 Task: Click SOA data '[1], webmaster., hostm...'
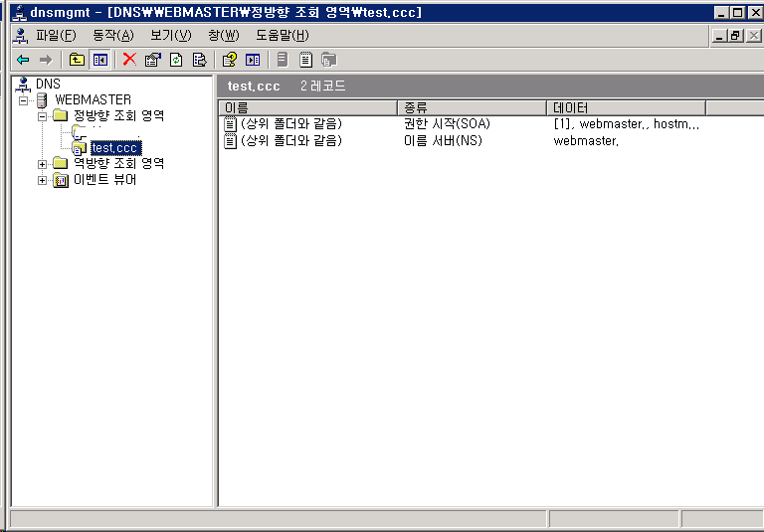click(x=626, y=123)
